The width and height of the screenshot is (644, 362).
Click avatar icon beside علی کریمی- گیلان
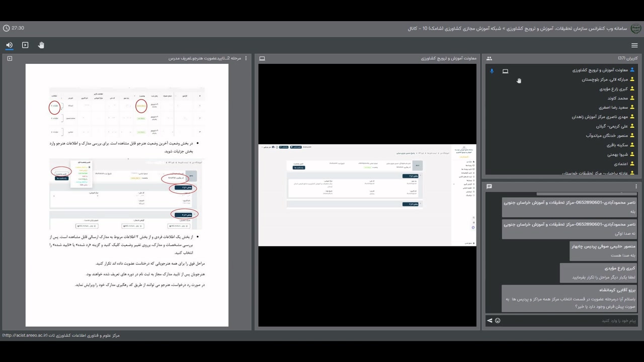(632, 126)
